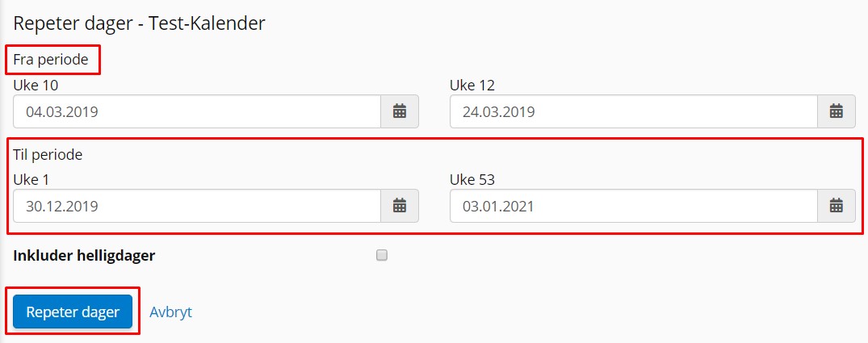Viewport: 868px width, 343px height.
Task: Click the Test-Kalender name in the heading
Action: (207, 23)
